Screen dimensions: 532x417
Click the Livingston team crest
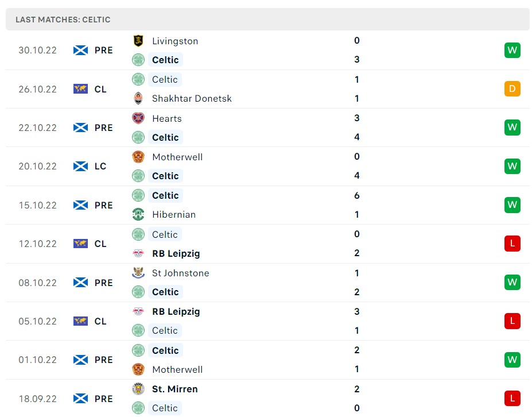138,41
